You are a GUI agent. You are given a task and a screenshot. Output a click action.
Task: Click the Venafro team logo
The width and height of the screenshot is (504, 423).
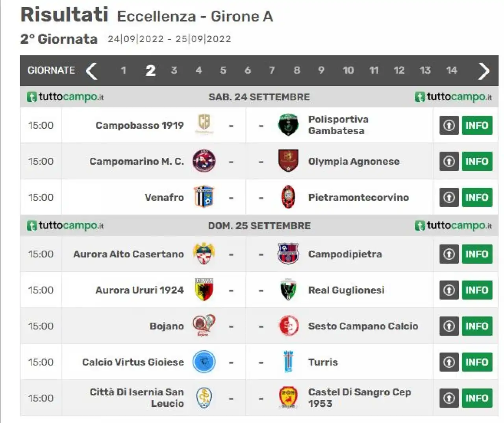tap(204, 197)
